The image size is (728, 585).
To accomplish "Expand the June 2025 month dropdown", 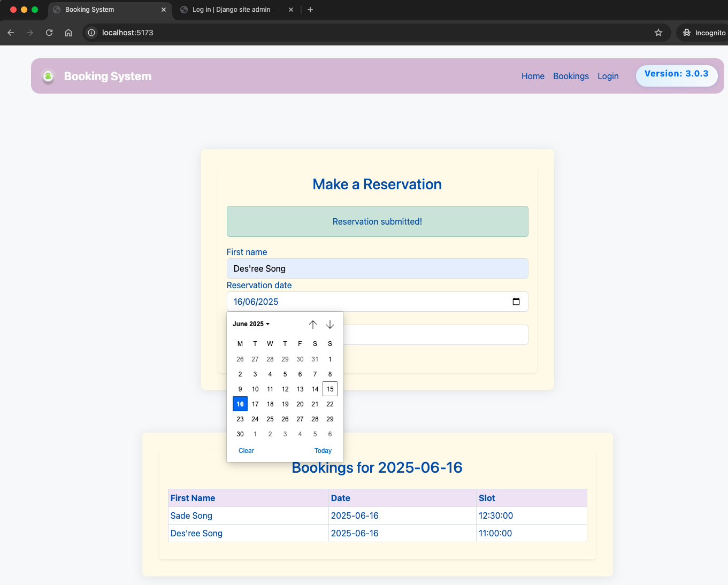I will (x=251, y=324).
